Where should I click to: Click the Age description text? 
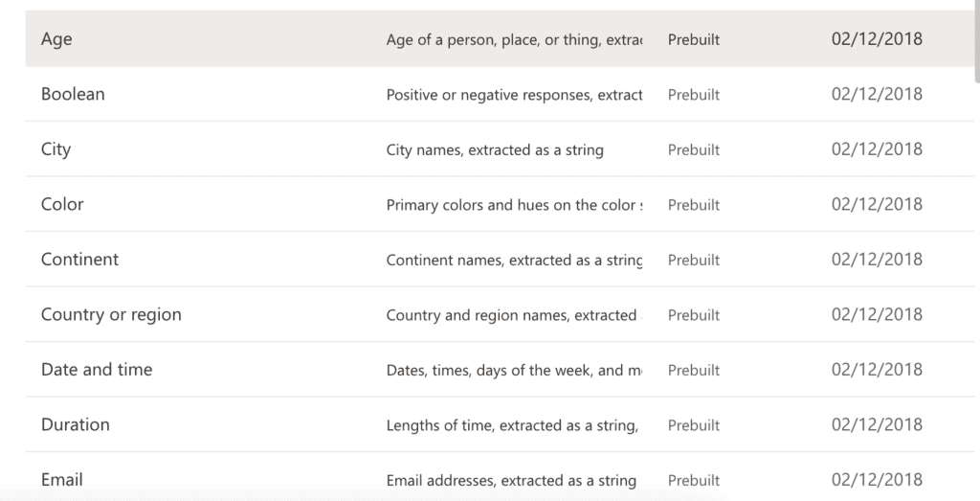[x=514, y=39]
